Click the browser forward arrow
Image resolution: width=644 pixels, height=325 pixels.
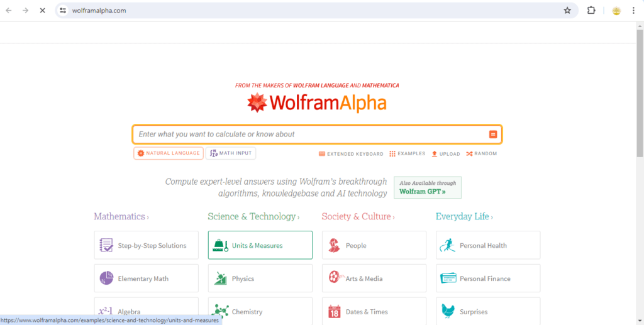tap(25, 11)
